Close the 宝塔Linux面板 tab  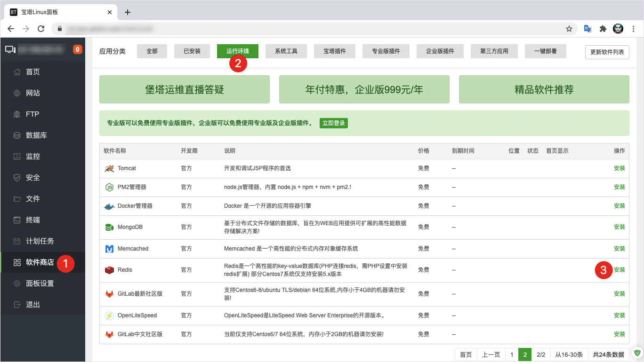[110, 12]
